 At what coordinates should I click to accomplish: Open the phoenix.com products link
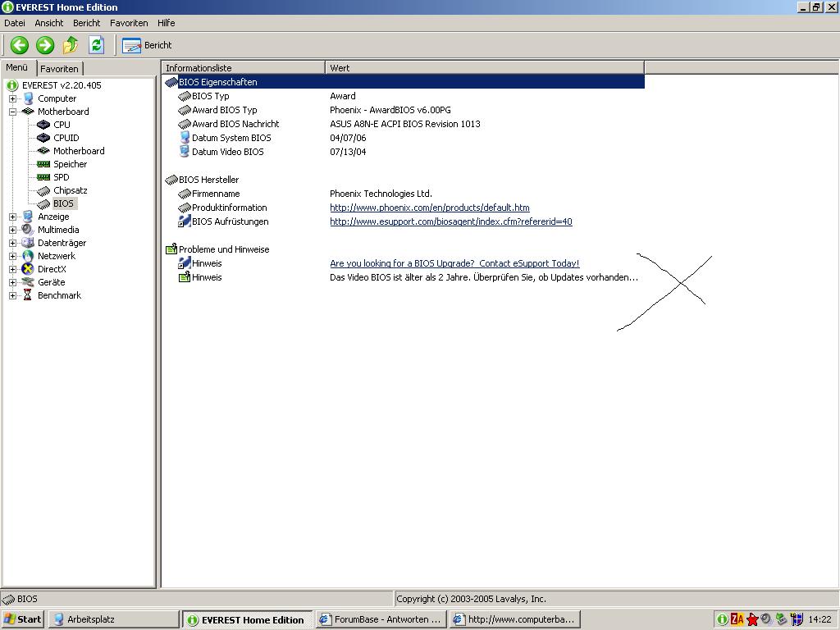(x=430, y=208)
